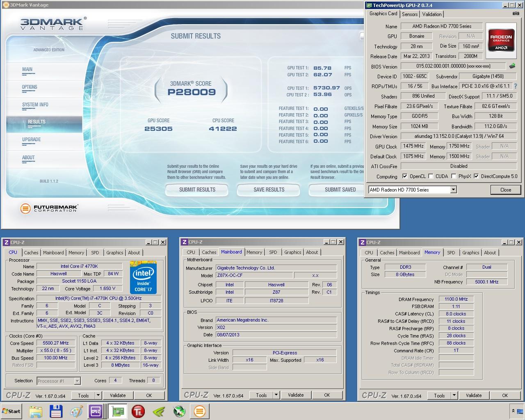Open the Start menu
Screen dimensions: 525x420
pyautogui.click(x=11, y=411)
